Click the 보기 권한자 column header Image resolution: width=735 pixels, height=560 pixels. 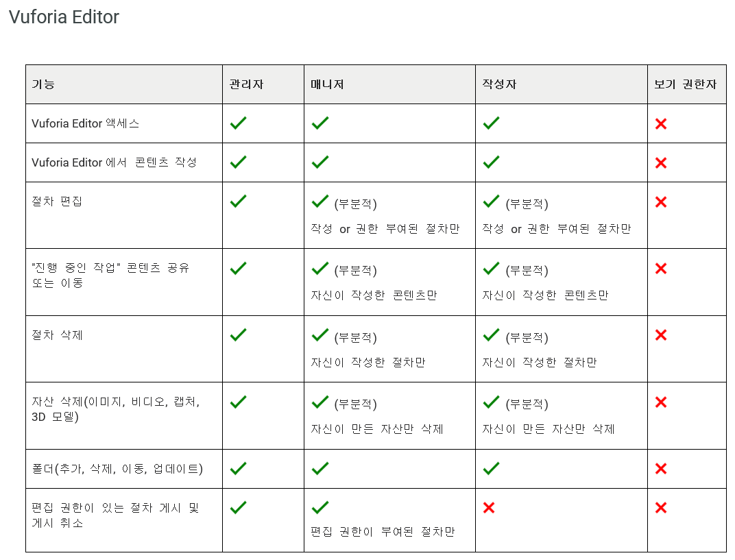click(x=685, y=84)
